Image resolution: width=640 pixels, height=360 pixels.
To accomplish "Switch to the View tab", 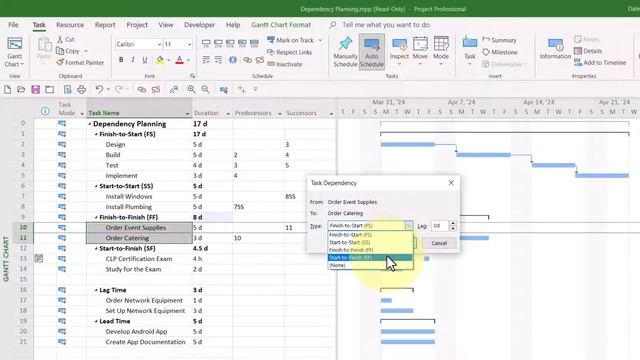I will click(166, 25).
